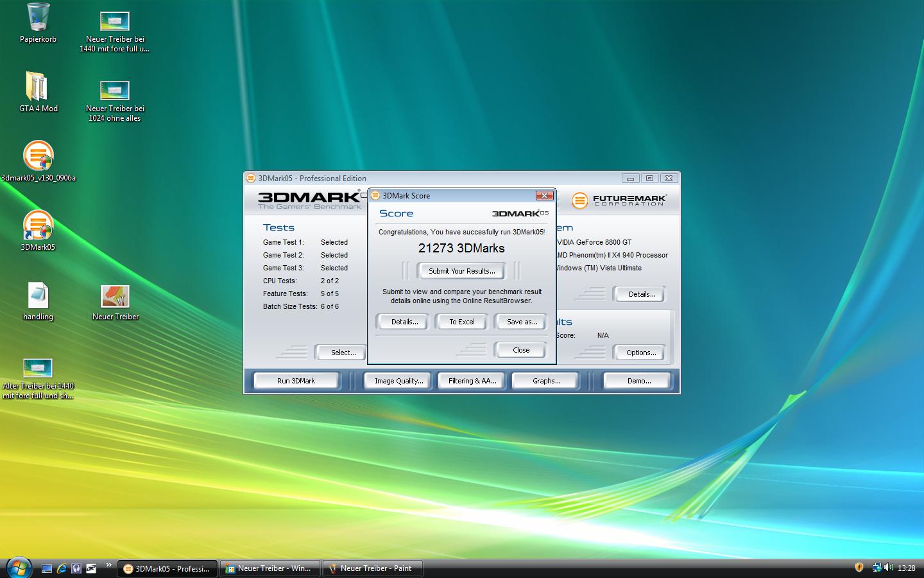Click the Futuremark Corporation logo
This screenshot has height=578, width=924.
[x=619, y=200]
